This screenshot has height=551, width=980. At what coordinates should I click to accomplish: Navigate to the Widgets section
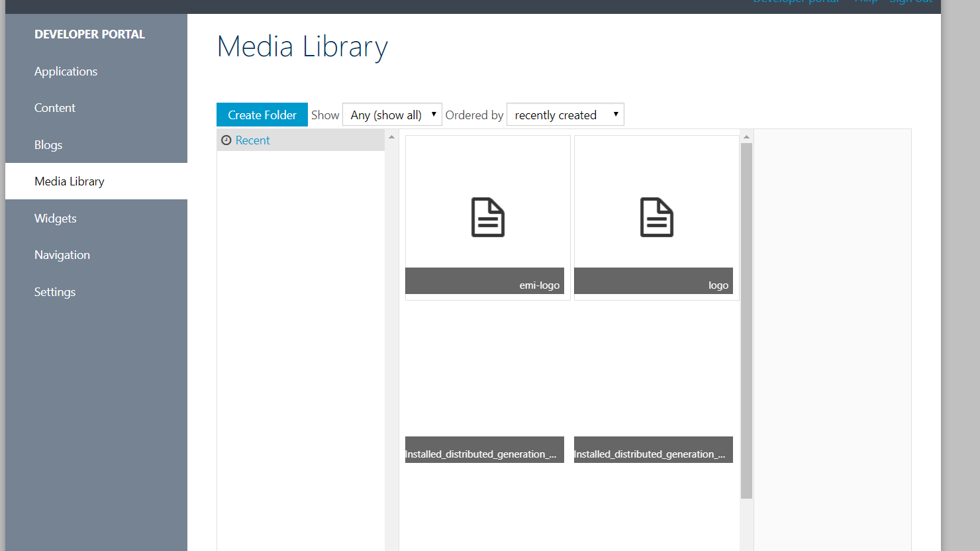(x=55, y=218)
